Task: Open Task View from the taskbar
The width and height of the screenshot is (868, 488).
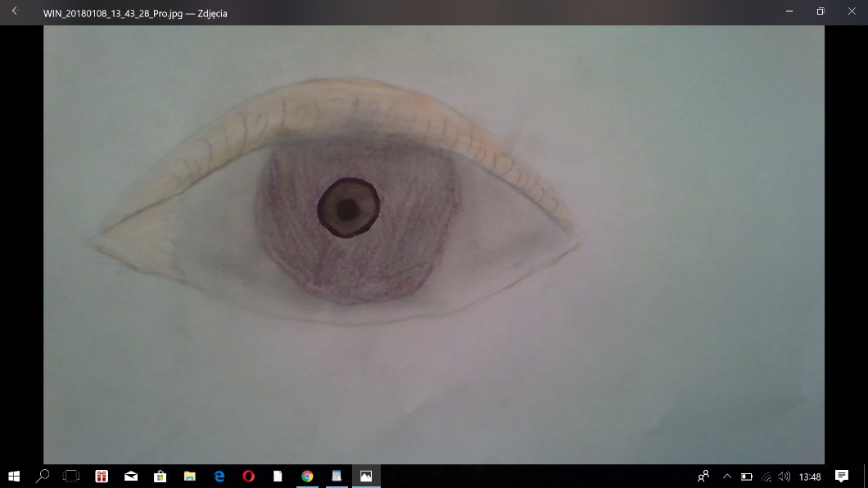Action: click(x=72, y=476)
